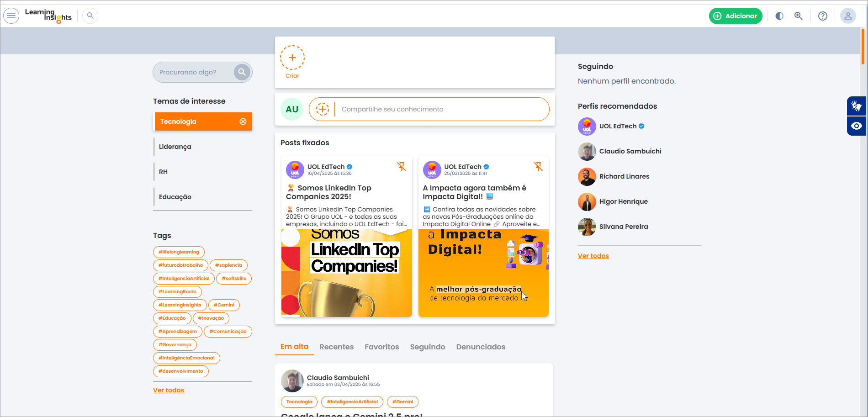Click the #softskills tag
868x417 pixels.
[234, 279]
